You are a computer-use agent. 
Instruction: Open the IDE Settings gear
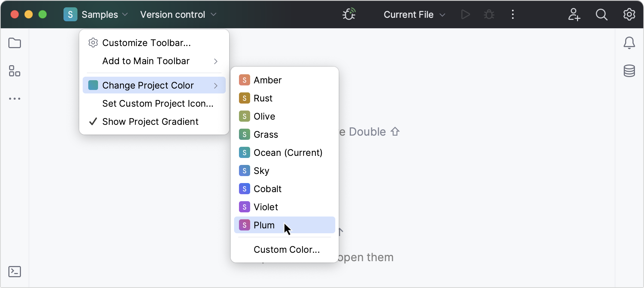[629, 14]
